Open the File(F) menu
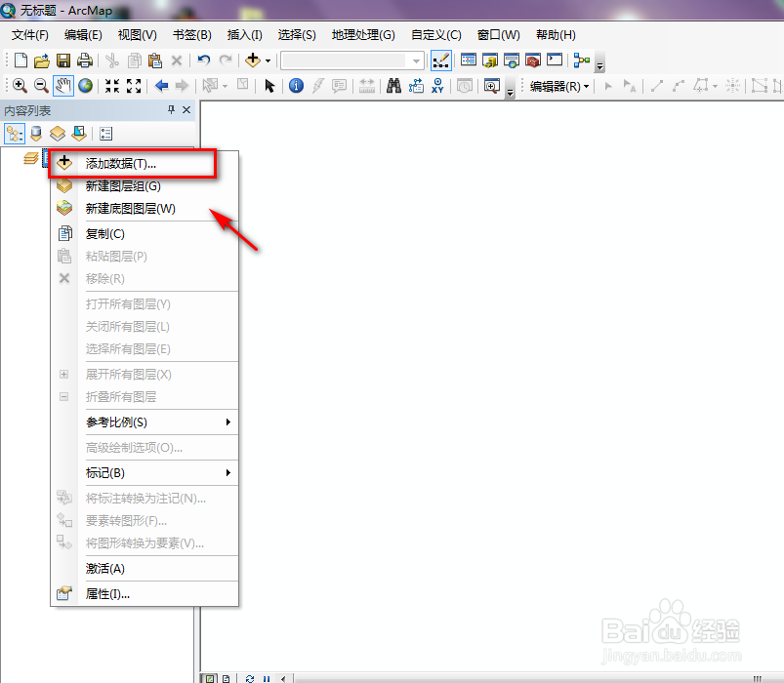 point(30,35)
